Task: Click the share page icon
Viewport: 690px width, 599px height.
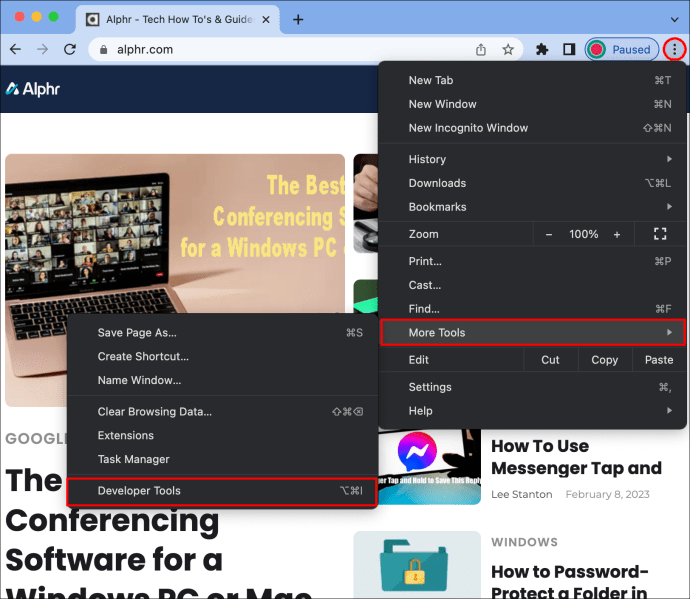Action: [481, 50]
